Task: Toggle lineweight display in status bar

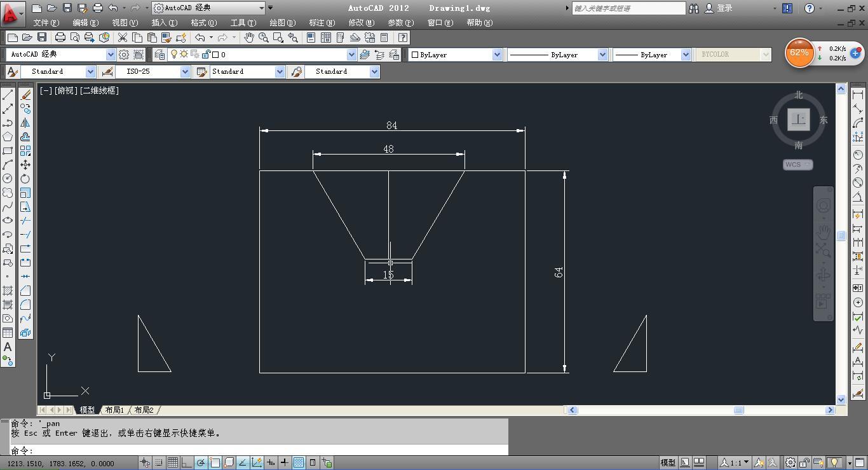Action: point(284,463)
